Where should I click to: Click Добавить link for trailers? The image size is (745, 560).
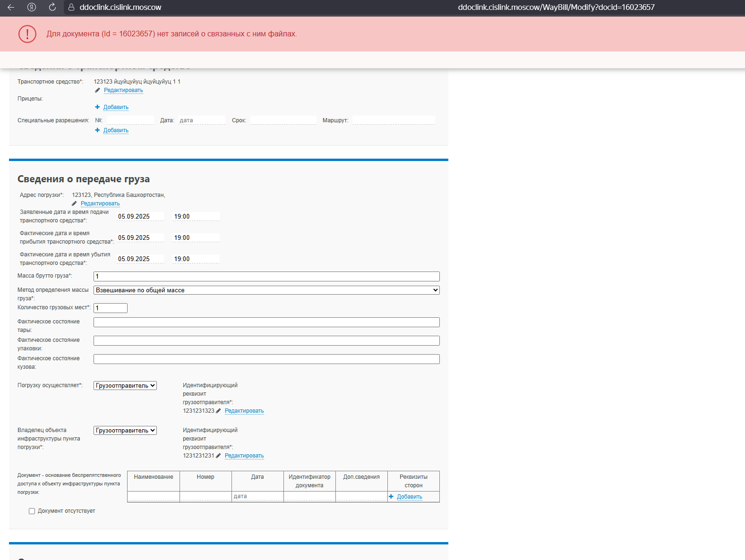coord(116,107)
